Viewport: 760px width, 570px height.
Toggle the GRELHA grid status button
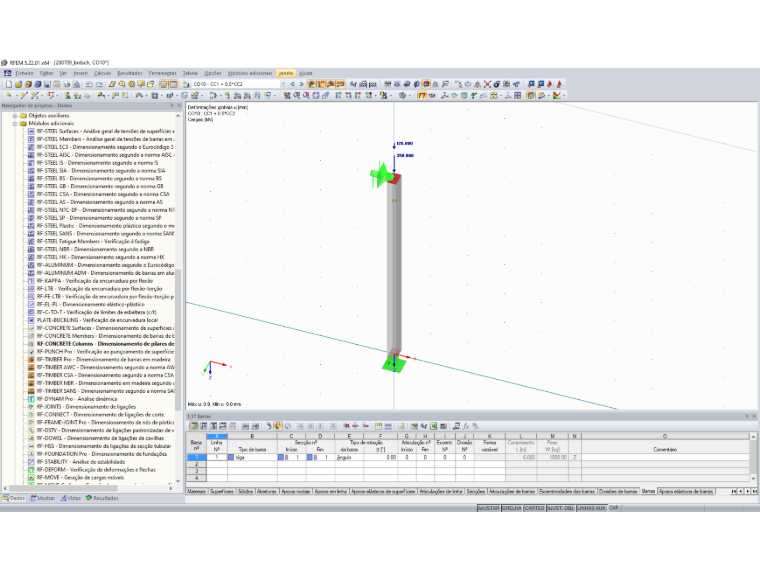point(511,508)
